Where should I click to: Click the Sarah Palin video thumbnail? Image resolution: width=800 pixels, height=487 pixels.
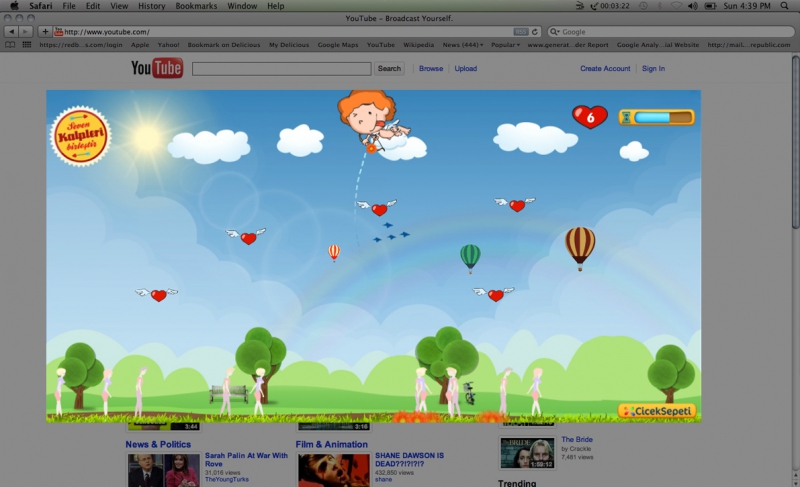tap(163, 470)
